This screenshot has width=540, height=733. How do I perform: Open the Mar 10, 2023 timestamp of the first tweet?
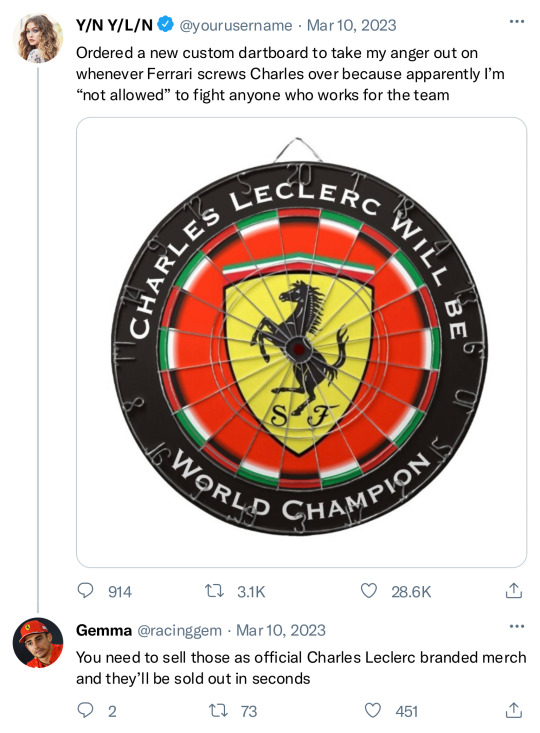(x=351, y=25)
